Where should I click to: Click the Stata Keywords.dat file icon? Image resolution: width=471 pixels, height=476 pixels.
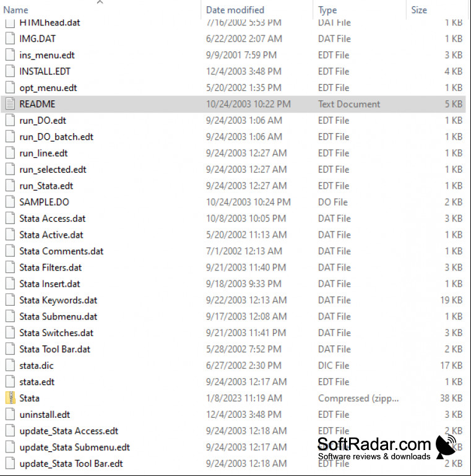tap(10, 300)
